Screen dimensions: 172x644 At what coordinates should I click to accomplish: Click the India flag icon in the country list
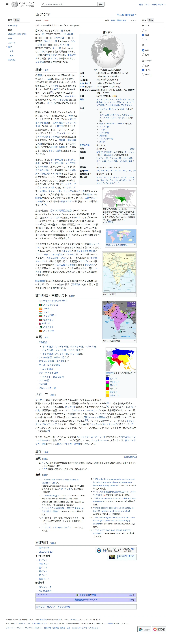[x=40, y=312]
